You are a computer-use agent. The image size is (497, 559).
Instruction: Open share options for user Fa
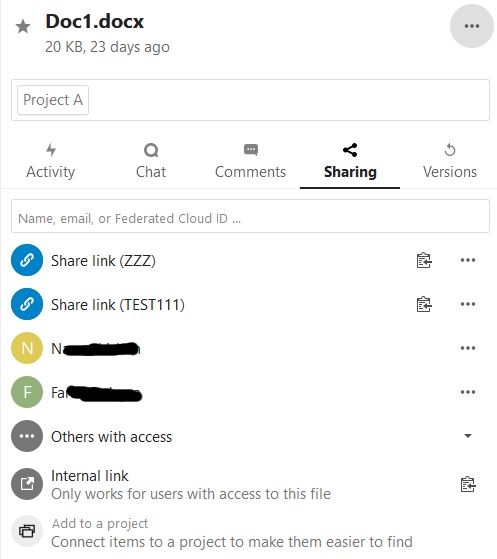[x=468, y=392]
